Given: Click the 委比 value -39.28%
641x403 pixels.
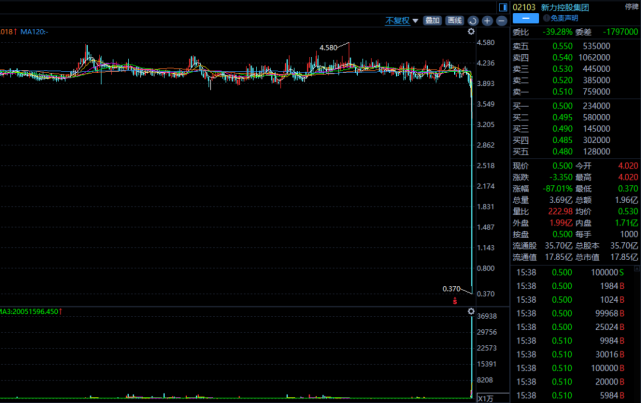Looking at the screenshot, I should coord(557,32).
